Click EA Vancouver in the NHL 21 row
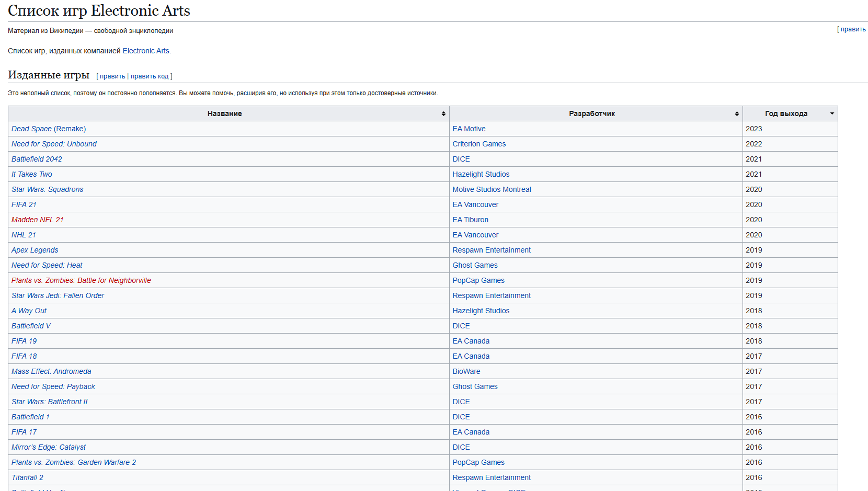This screenshot has height=491, width=868. coord(476,235)
